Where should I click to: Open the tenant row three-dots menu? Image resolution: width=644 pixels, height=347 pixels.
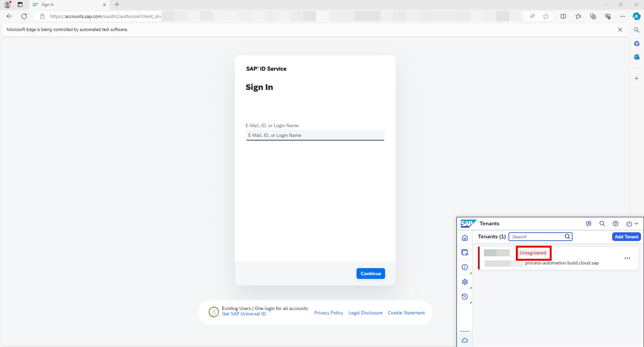click(x=627, y=258)
